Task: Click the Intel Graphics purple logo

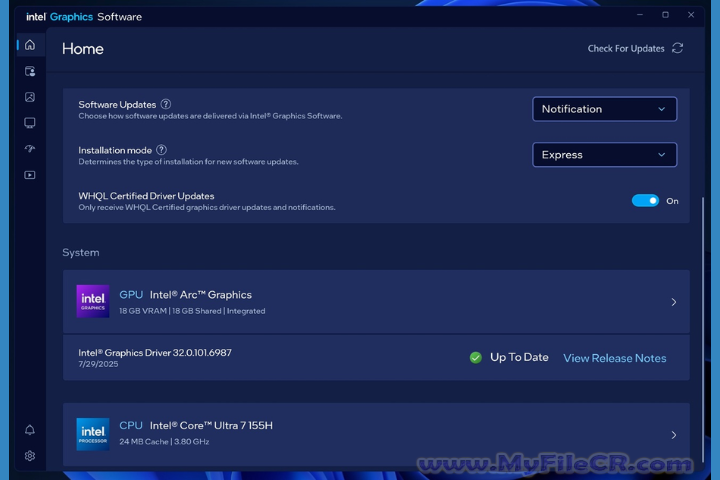Action: click(93, 301)
